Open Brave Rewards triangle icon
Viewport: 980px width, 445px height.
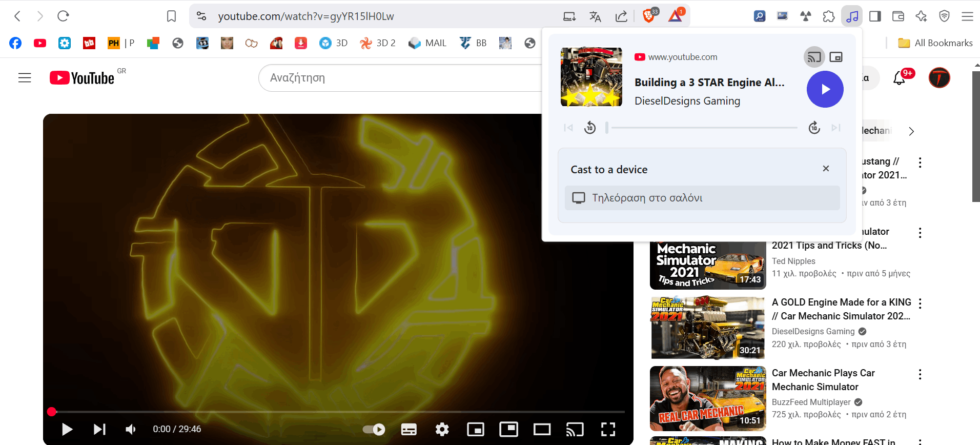click(676, 16)
